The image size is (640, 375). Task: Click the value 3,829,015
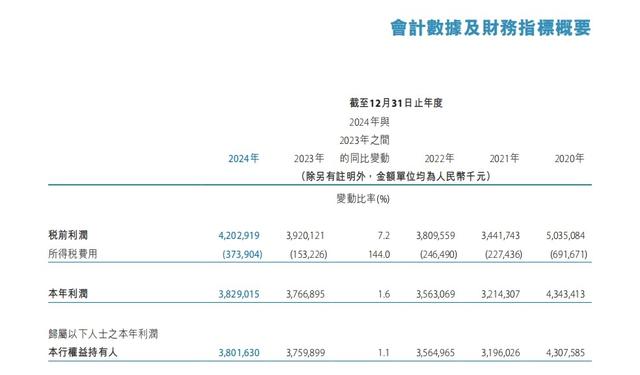239,294
